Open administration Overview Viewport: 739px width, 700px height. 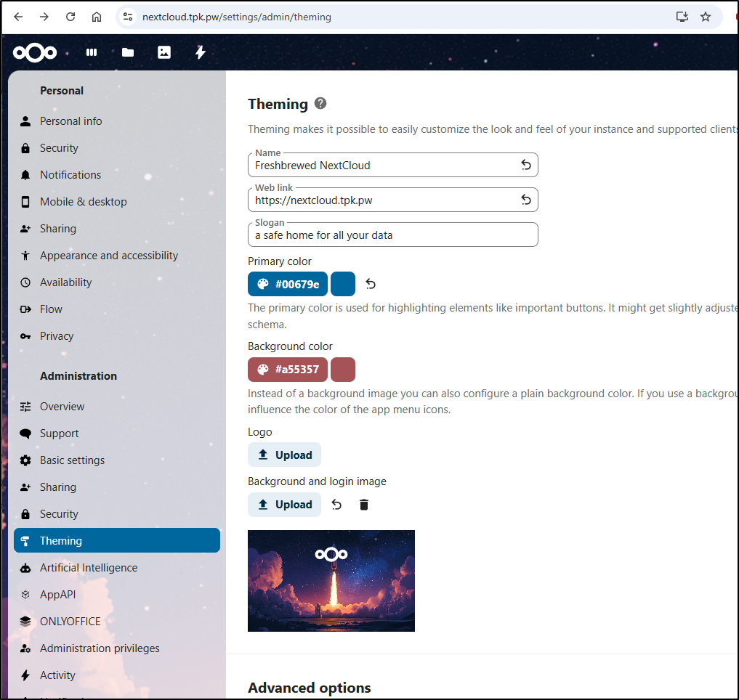click(117, 407)
